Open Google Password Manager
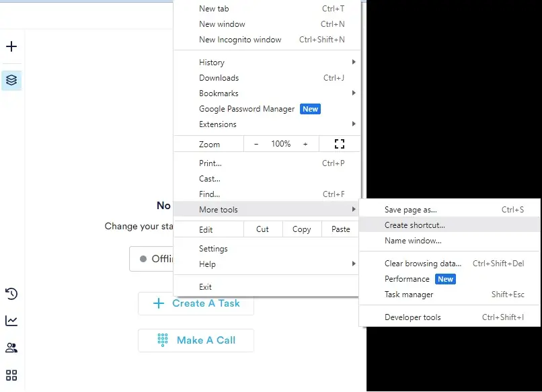Screen dimensions: 542x392 [x=247, y=109]
